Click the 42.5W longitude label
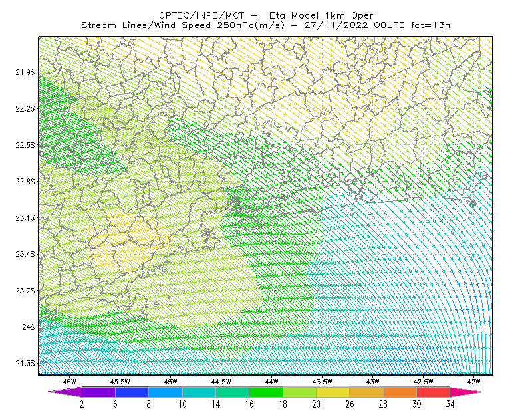 424,382
